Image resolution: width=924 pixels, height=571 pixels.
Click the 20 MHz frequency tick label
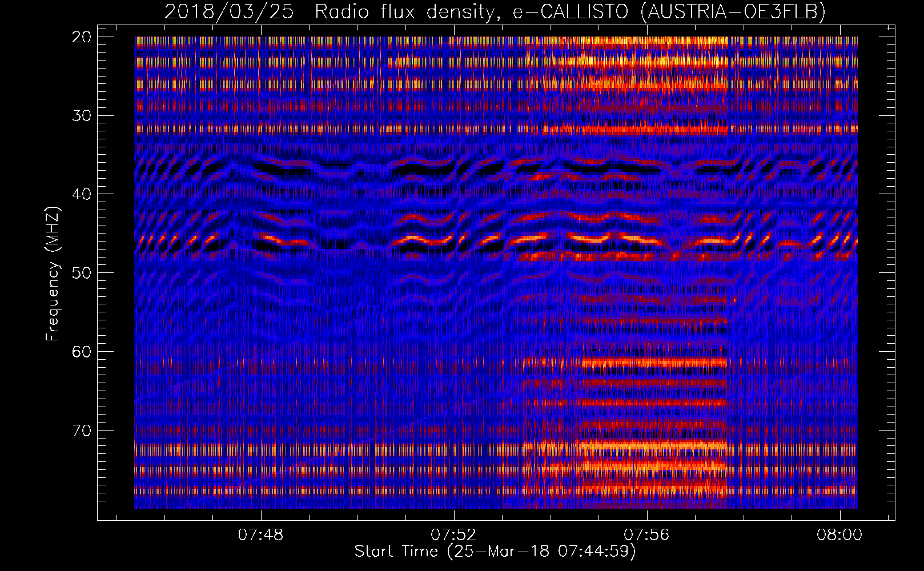pyautogui.click(x=82, y=37)
